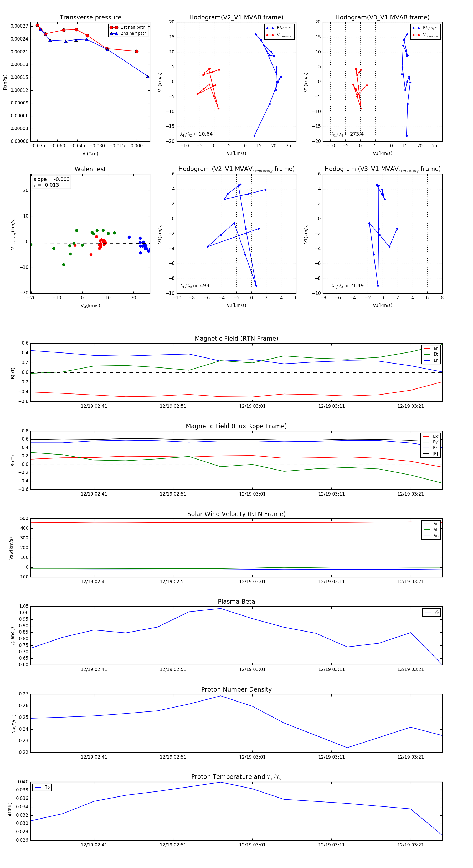Screen dimensions: 473x868
Task: Click the last red circle in Transverse pressure plot
Action: [x=137, y=52]
